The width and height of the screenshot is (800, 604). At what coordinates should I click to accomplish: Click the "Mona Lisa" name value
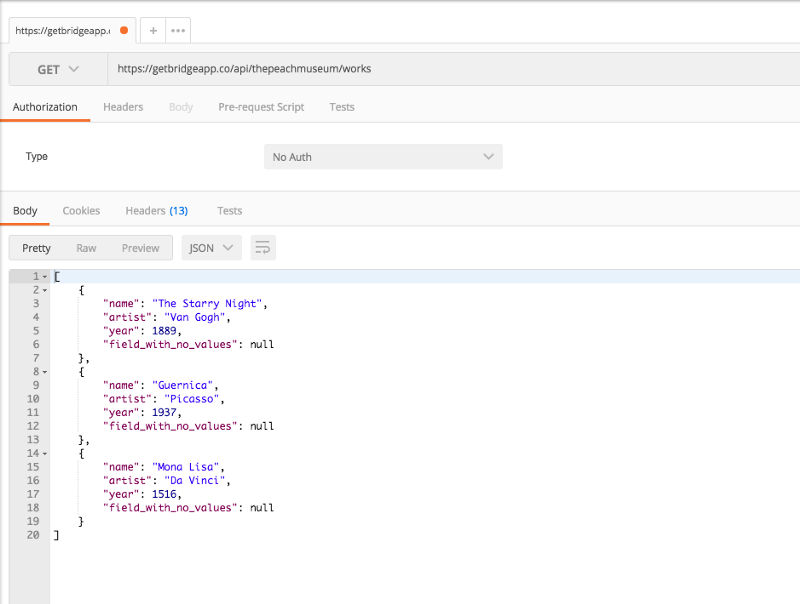coord(185,467)
